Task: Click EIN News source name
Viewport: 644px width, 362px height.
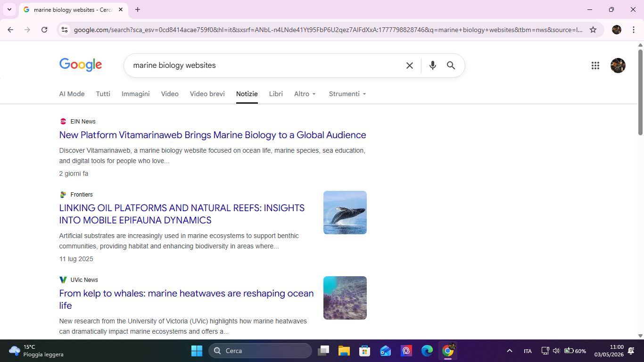Action: coord(83,122)
